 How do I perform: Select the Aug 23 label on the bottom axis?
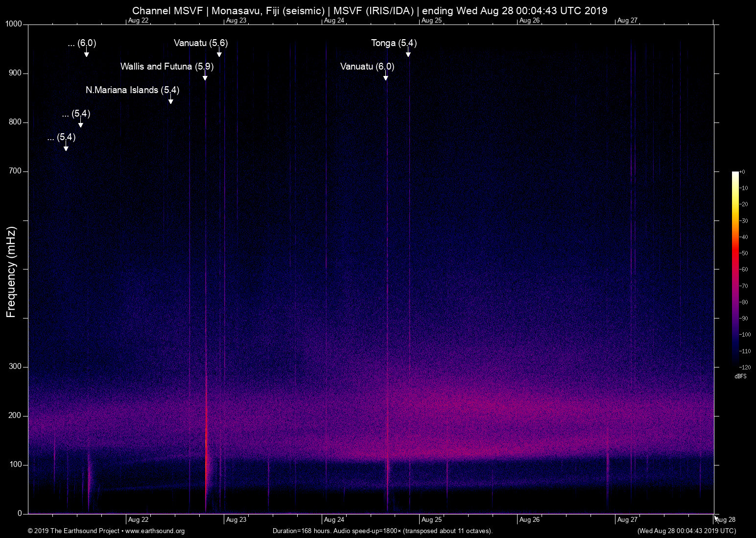[x=236, y=520]
